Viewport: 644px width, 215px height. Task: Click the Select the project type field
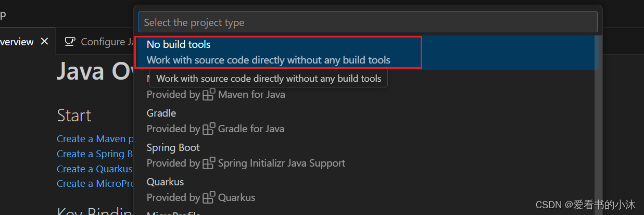click(x=368, y=22)
